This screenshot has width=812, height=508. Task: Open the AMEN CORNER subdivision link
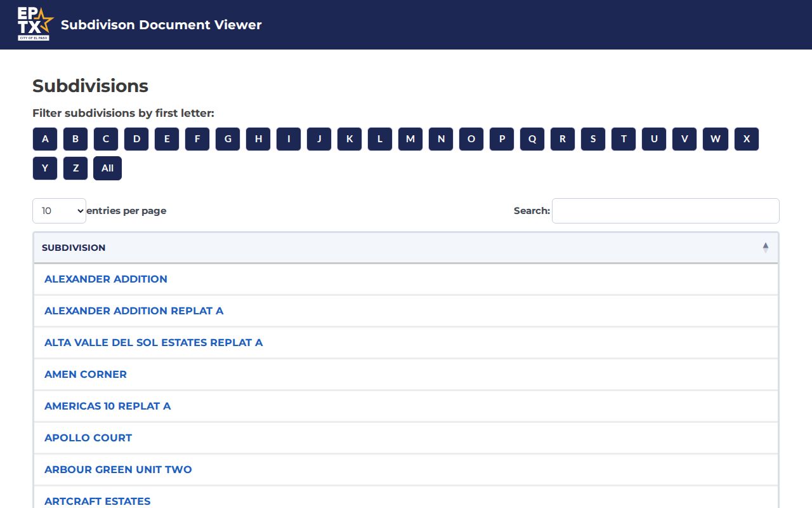click(86, 374)
